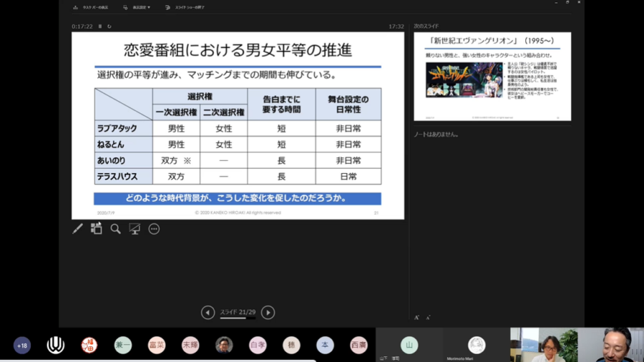Click the ラブアタック row label

click(124, 129)
